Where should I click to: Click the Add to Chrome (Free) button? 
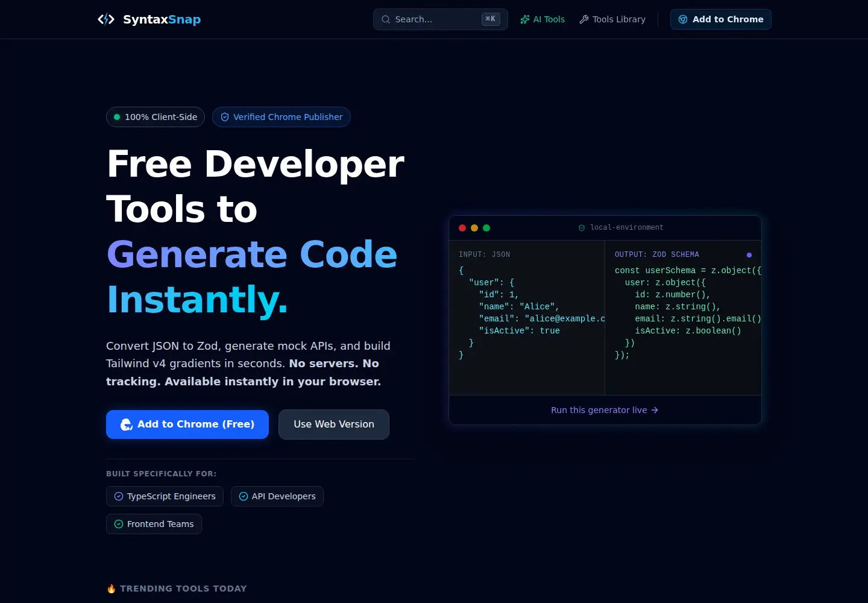click(187, 425)
